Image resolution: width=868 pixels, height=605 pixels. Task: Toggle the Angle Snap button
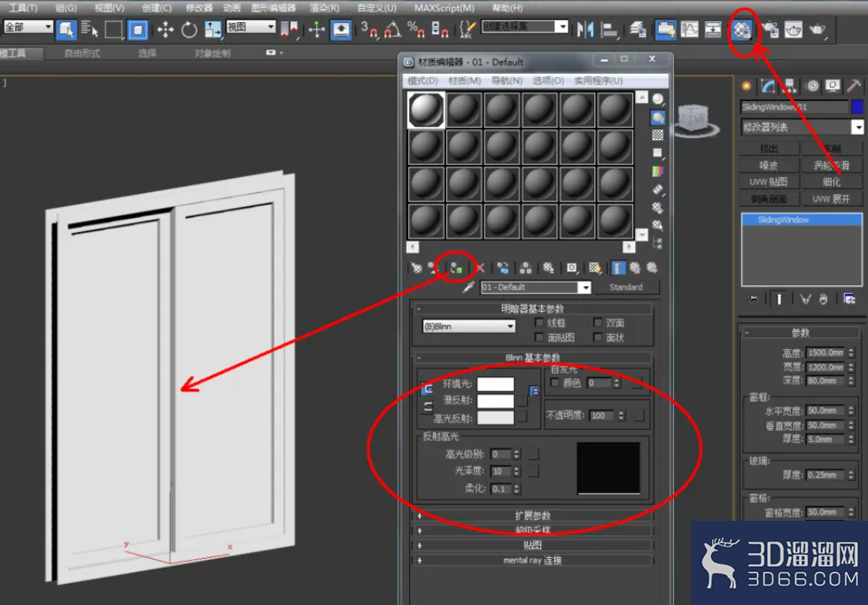click(392, 29)
